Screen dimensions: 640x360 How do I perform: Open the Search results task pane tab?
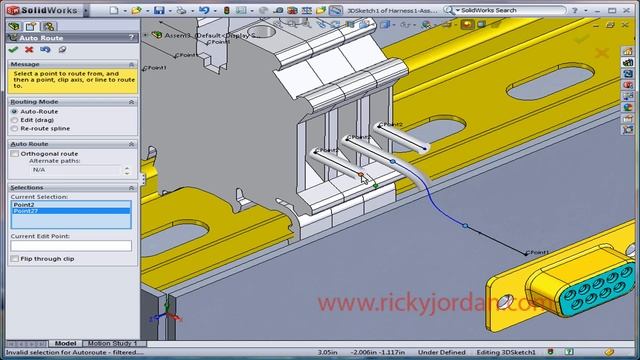coord(628,85)
